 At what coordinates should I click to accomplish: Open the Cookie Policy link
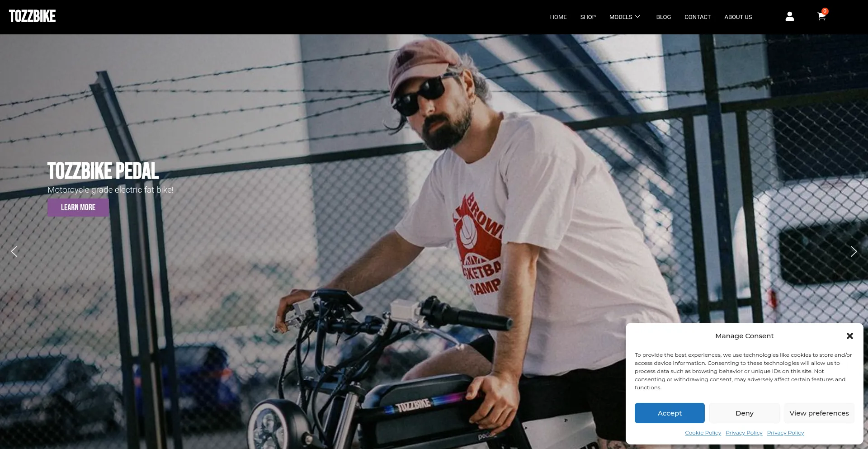click(x=703, y=433)
